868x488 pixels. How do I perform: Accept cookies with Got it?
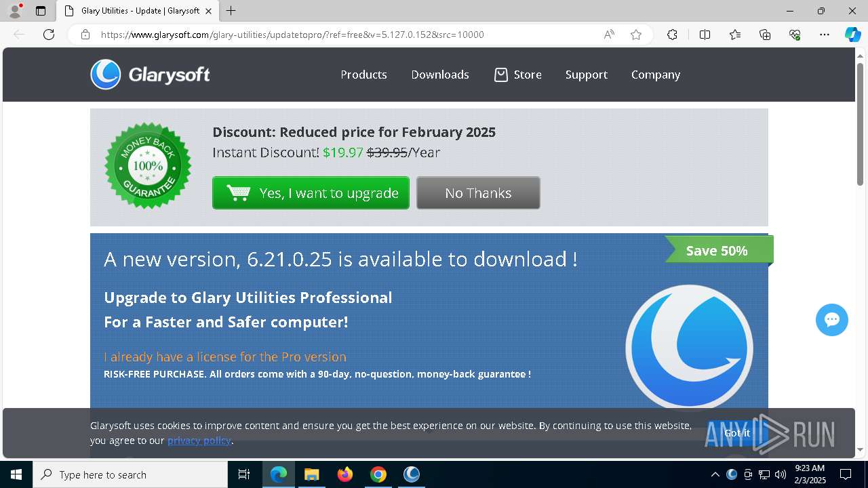[737, 433]
